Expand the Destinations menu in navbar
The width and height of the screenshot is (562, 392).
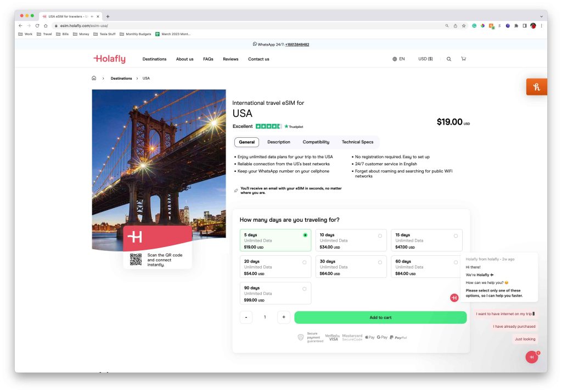[x=154, y=59]
